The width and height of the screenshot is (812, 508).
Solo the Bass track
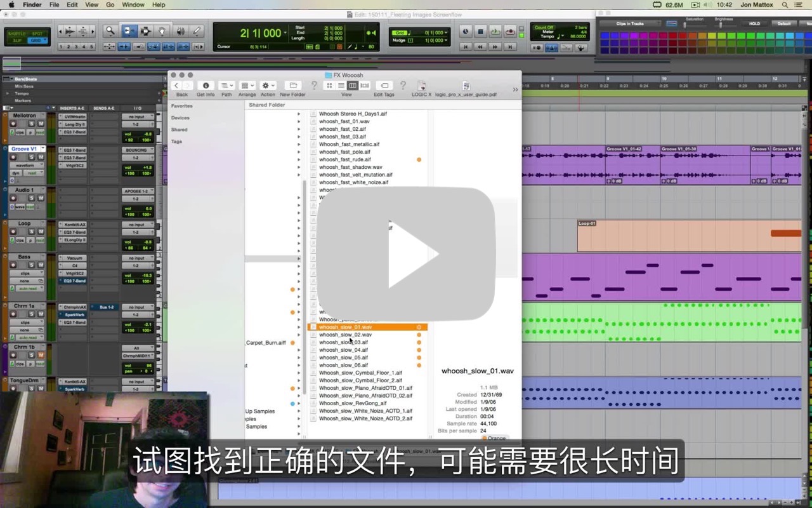pyautogui.click(x=31, y=265)
